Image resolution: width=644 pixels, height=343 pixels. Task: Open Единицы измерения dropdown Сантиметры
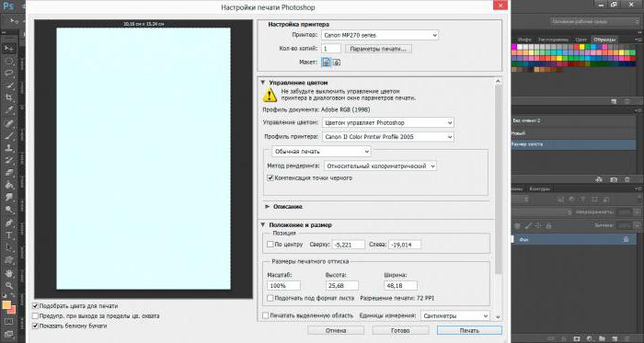[455, 316]
